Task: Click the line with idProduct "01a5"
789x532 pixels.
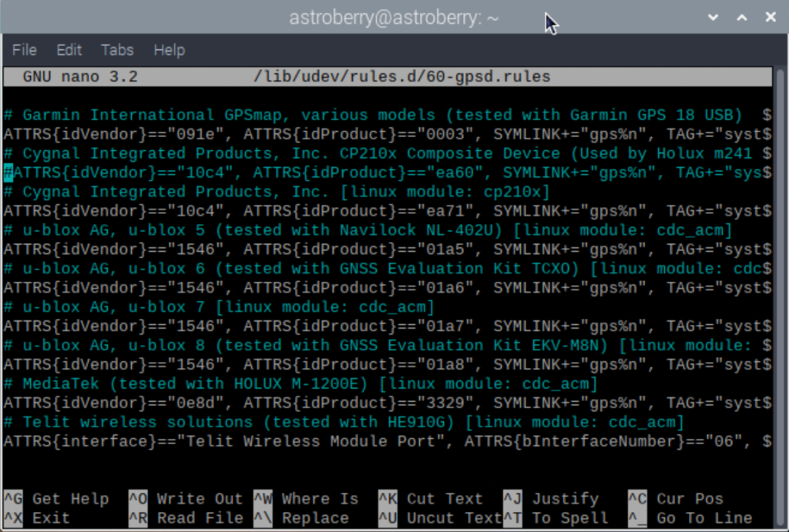Action: coord(388,249)
